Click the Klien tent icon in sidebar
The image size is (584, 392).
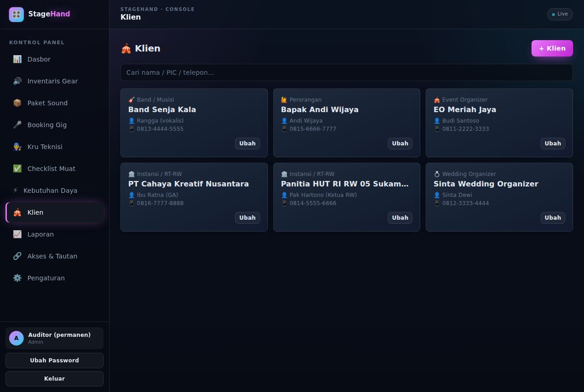pyautogui.click(x=17, y=212)
